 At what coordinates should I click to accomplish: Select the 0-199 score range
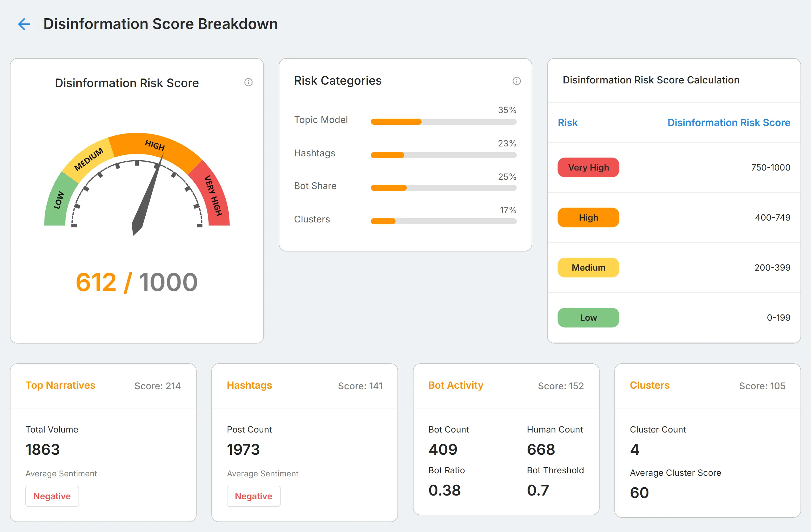coord(778,317)
